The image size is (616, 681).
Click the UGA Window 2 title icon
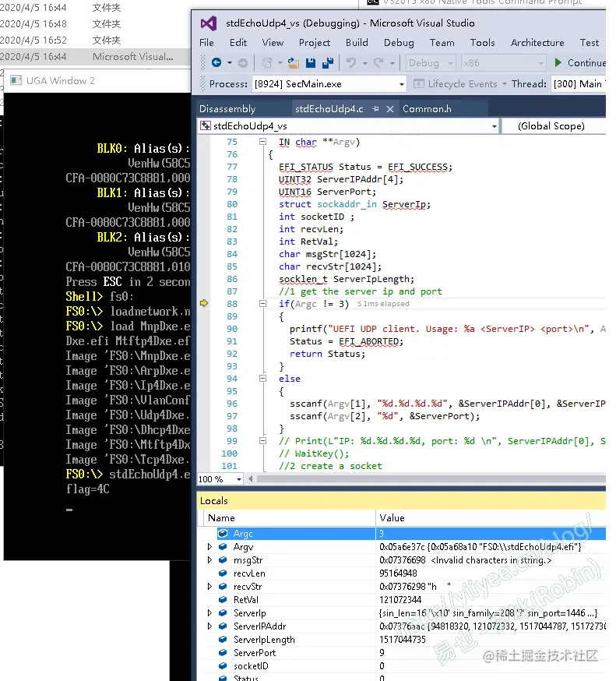pyautogui.click(x=16, y=80)
